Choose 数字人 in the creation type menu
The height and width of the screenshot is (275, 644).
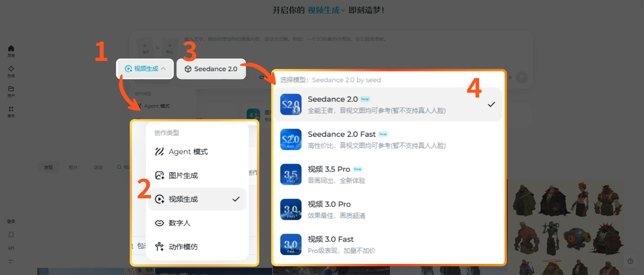click(197, 223)
